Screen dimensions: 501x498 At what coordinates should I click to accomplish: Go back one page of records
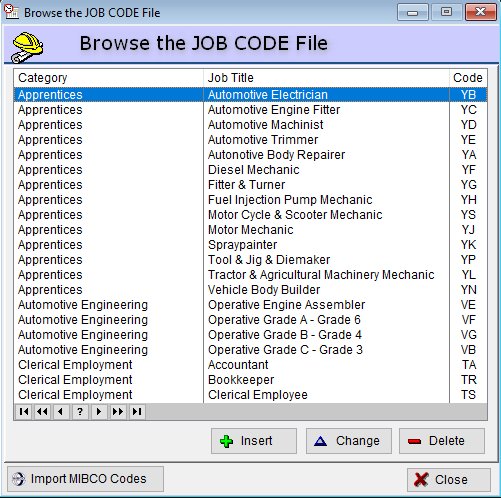pos(42,412)
